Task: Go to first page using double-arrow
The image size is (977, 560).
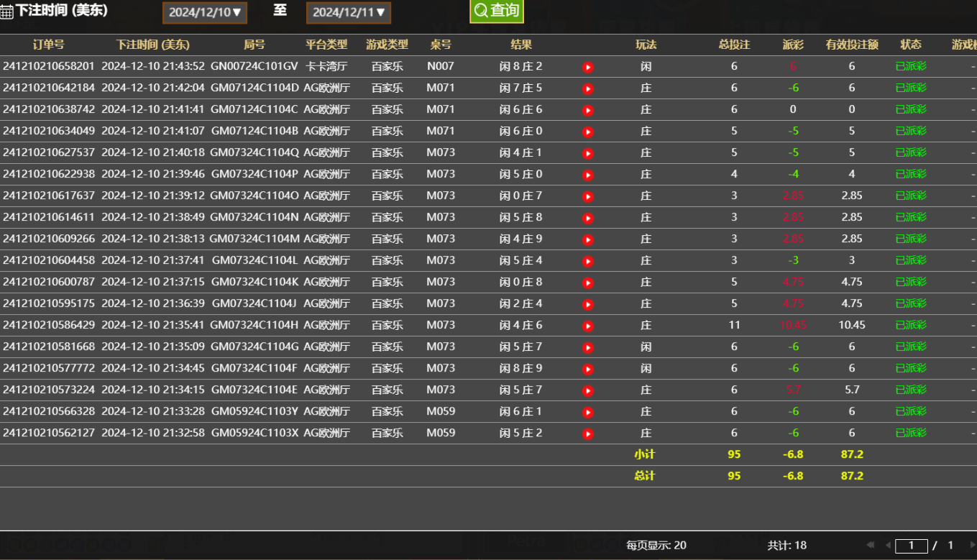Action: click(x=871, y=545)
